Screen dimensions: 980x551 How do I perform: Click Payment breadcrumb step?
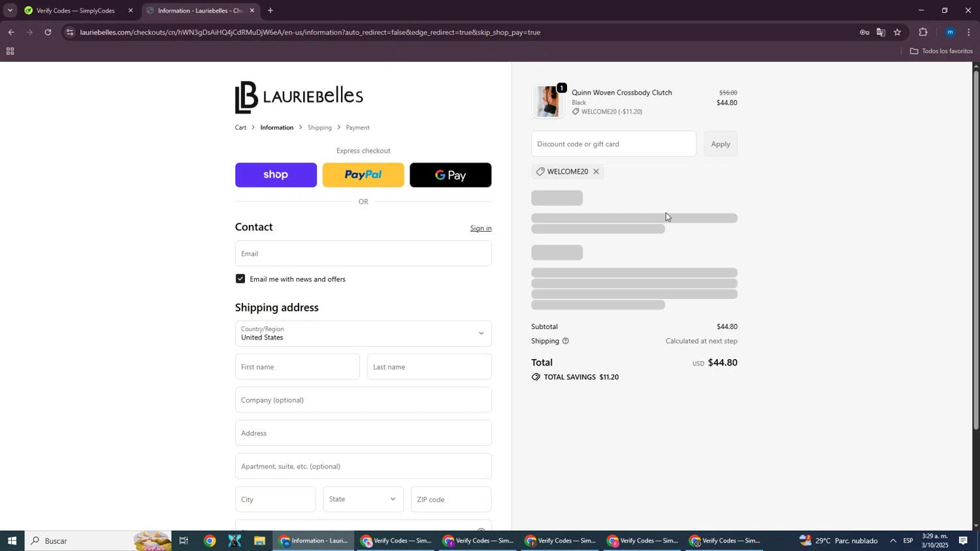[358, 128]
